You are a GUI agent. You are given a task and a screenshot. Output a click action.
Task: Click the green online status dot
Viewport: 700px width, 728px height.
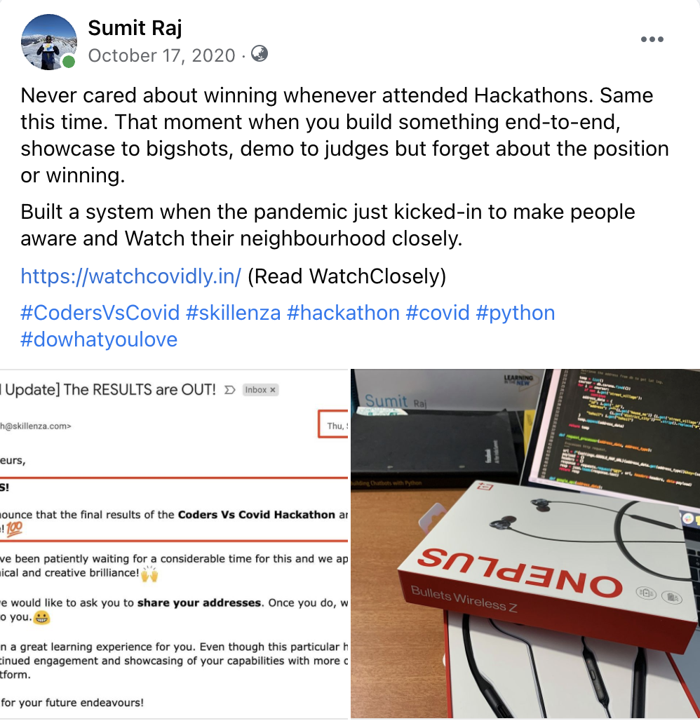(x=69, y=62)
